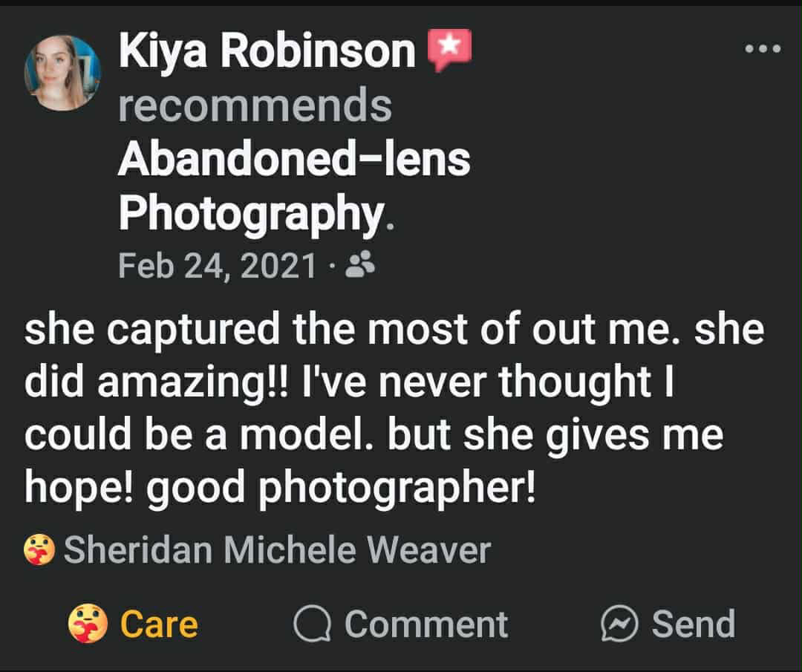Screen dimensions: 802x672
Task: Toggle the Care reaction text label
Action: click(x=159, y=624)
